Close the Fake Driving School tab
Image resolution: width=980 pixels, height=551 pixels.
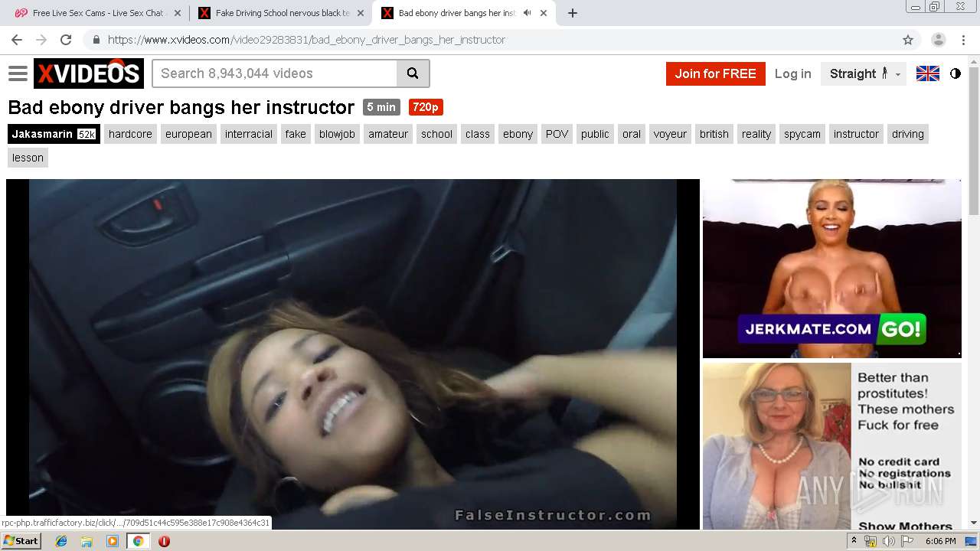(361, 13)
